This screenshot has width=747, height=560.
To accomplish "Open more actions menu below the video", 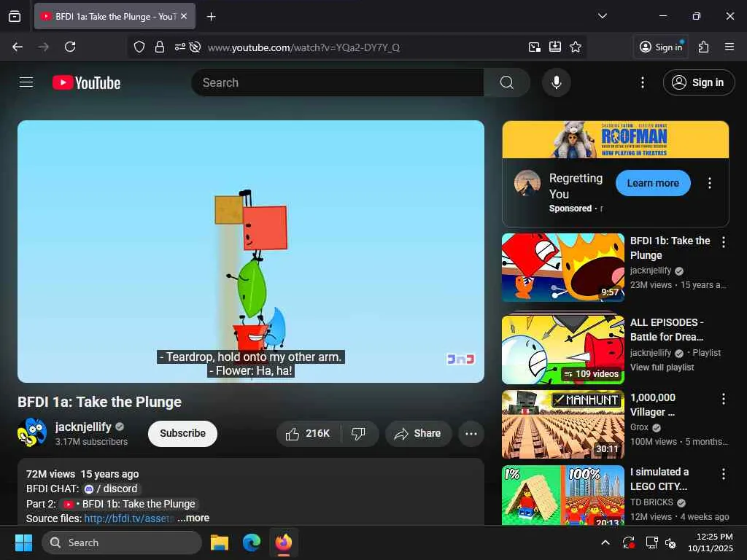I will [471, 434].
